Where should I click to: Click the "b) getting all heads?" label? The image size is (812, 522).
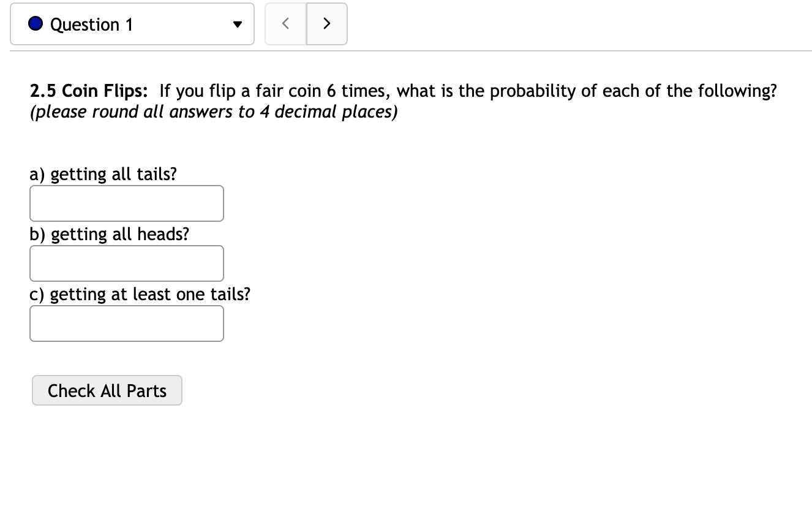click(110, 235)
